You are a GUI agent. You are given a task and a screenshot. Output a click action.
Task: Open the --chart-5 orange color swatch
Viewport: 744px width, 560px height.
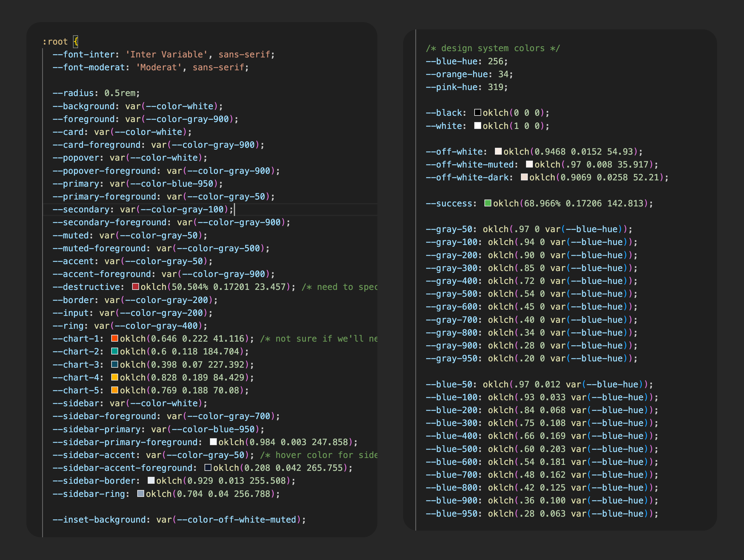(x=115, y=390)
